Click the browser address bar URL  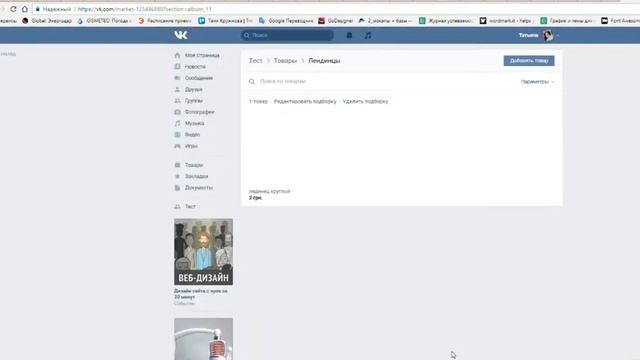144,9
